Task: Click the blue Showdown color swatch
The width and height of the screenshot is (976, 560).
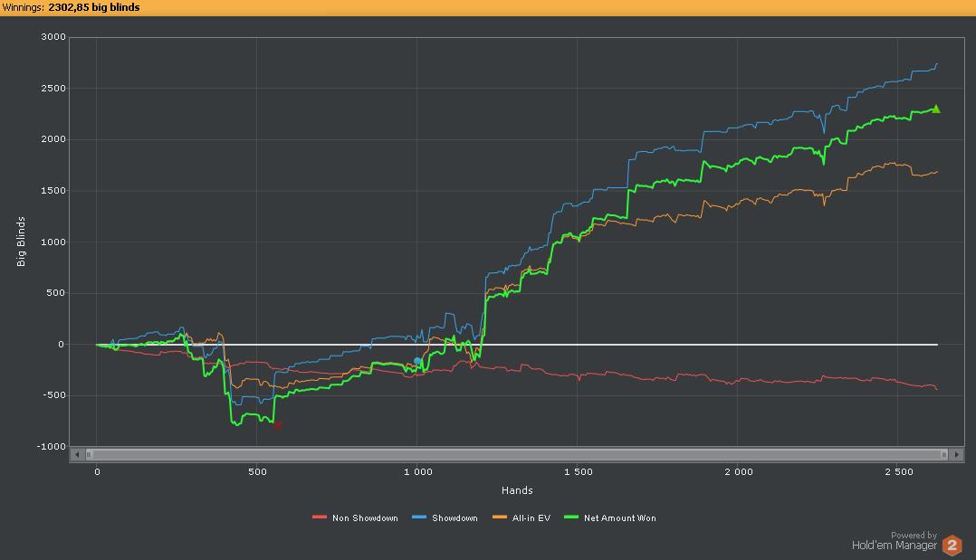Action: point(419,517)
